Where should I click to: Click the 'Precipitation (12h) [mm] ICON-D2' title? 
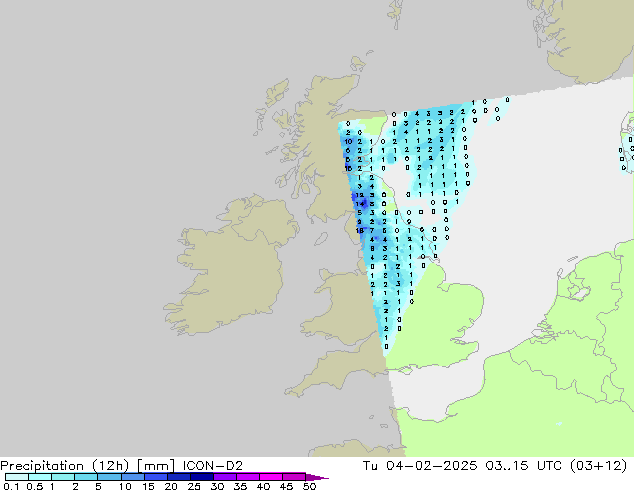[121, 466]
